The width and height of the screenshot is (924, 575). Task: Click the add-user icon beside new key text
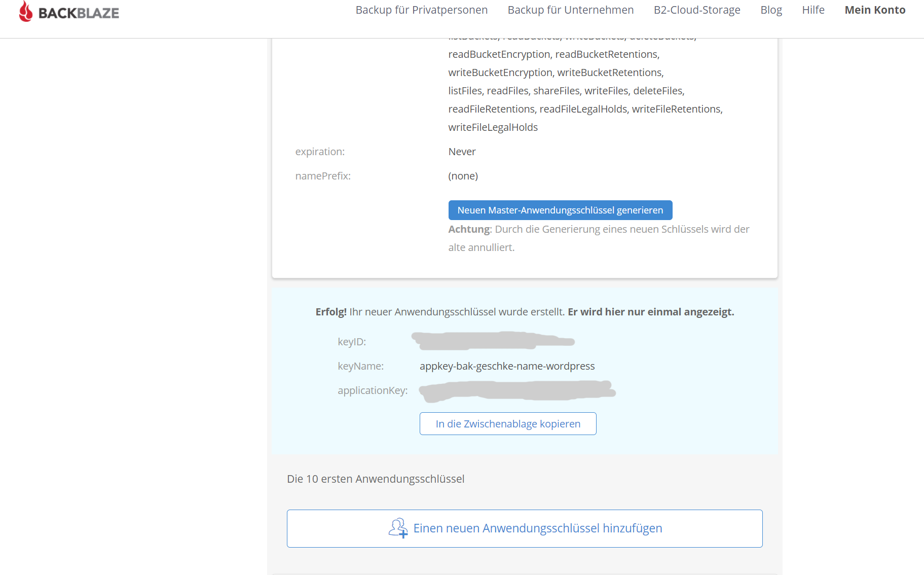click(398, 528)
